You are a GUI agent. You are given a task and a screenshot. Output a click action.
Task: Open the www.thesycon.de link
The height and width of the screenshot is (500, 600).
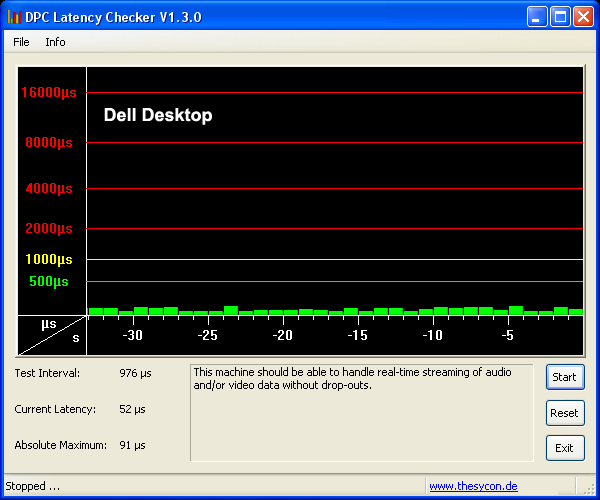pos(473,486)
